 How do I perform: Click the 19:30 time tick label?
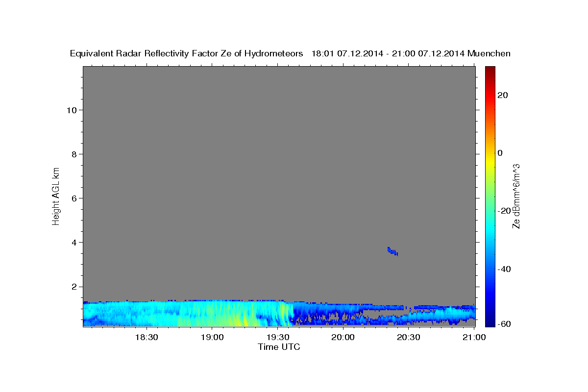click(277, 337)
